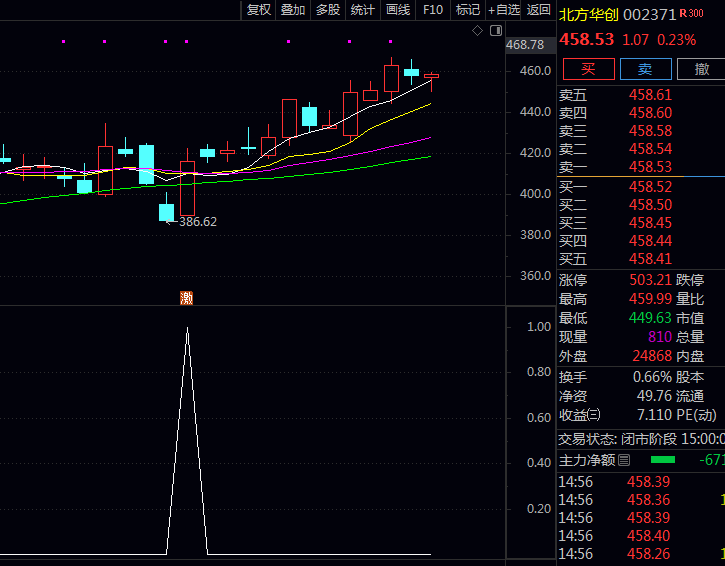The width and height of the screenshot is (725, 566).
Task: Select 卖二 price 458.54
Action: tap(650, 149)
